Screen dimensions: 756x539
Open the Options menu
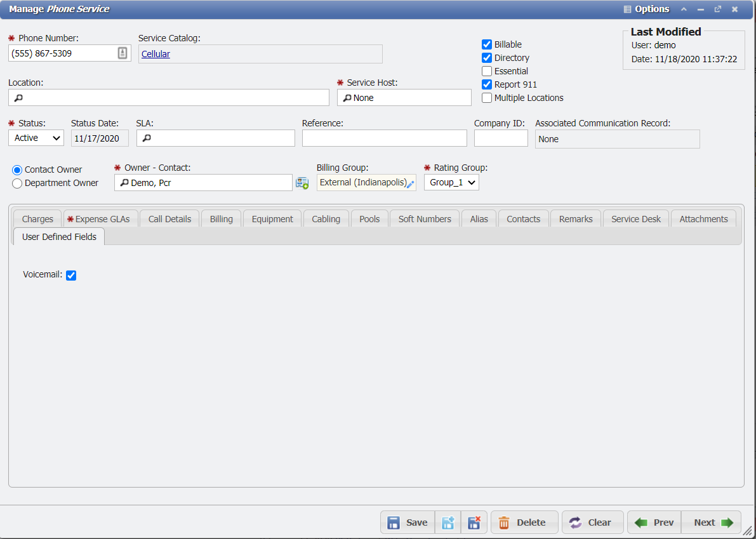coord(647,9)
